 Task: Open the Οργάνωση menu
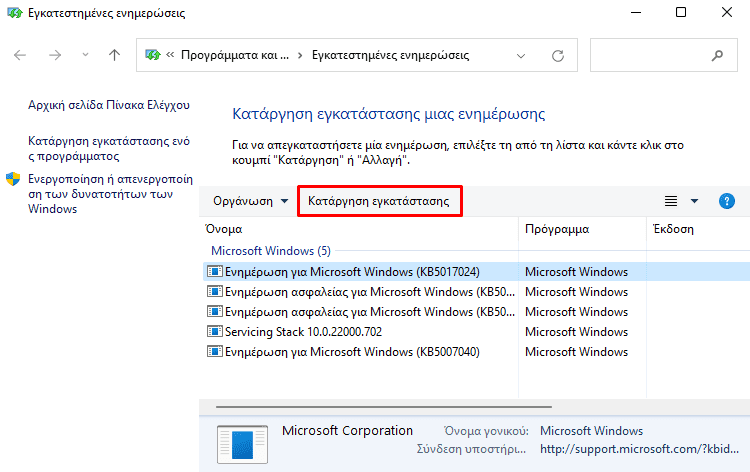[251, 201]
